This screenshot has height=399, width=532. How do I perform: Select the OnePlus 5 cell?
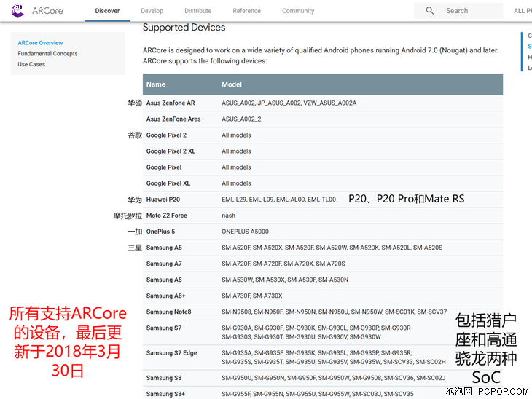point(160,232)
